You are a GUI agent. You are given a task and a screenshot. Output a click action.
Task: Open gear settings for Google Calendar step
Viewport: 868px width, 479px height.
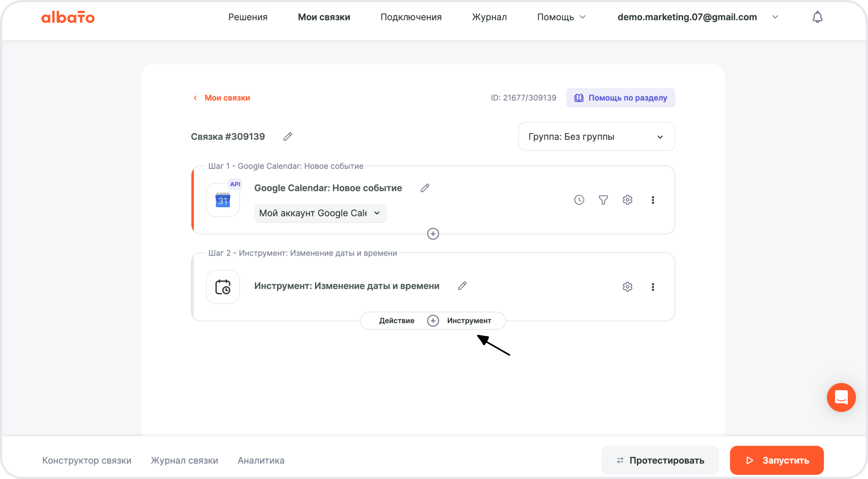coord(627,200)
